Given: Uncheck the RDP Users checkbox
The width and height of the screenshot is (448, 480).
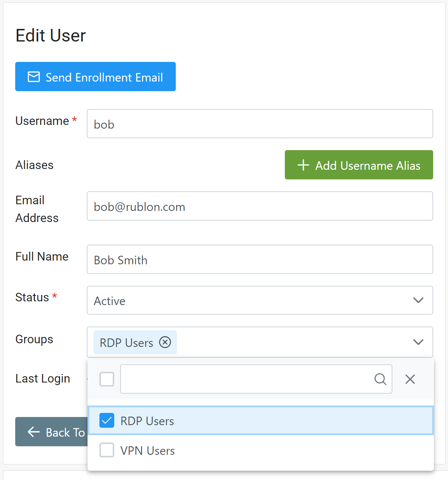Looking at the screenshot, I should [x=107, y=420].
